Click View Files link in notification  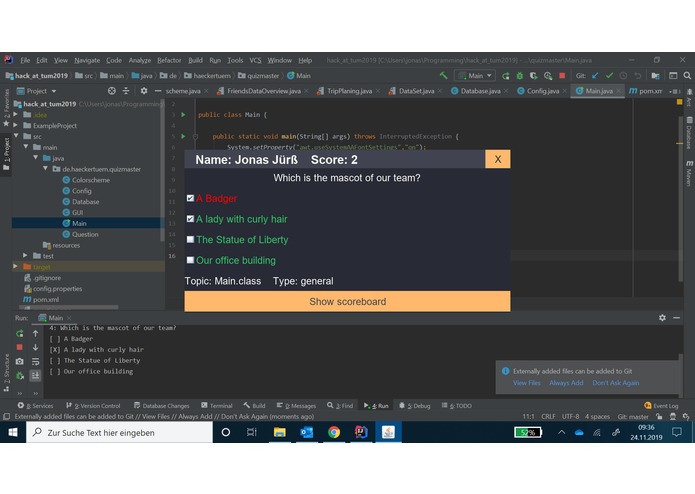pyautogui.click(x=527, y=383)
